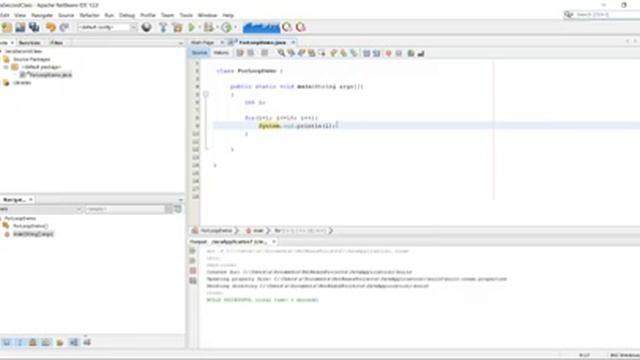Select Source Packages in the project tree
This screenshot has width=640, height=360.
click(x=32, y=59)
